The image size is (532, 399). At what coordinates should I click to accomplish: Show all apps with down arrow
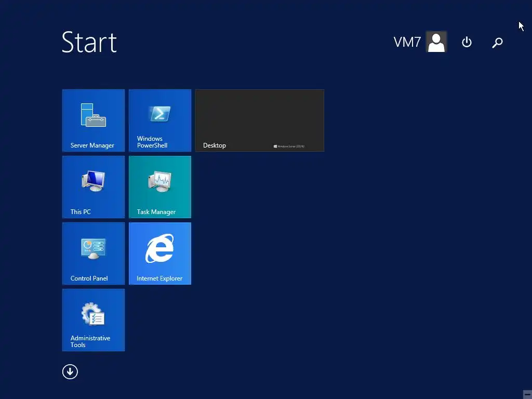(70, 372)
